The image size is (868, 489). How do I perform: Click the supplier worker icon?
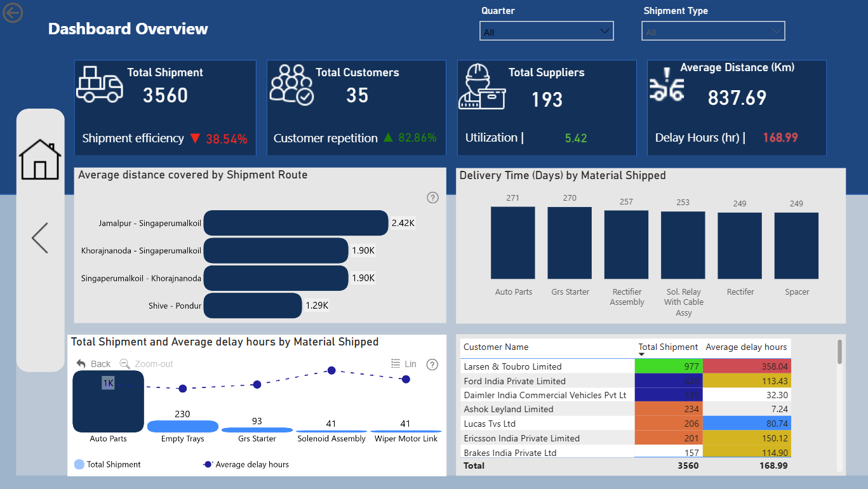tap(483, 87)
